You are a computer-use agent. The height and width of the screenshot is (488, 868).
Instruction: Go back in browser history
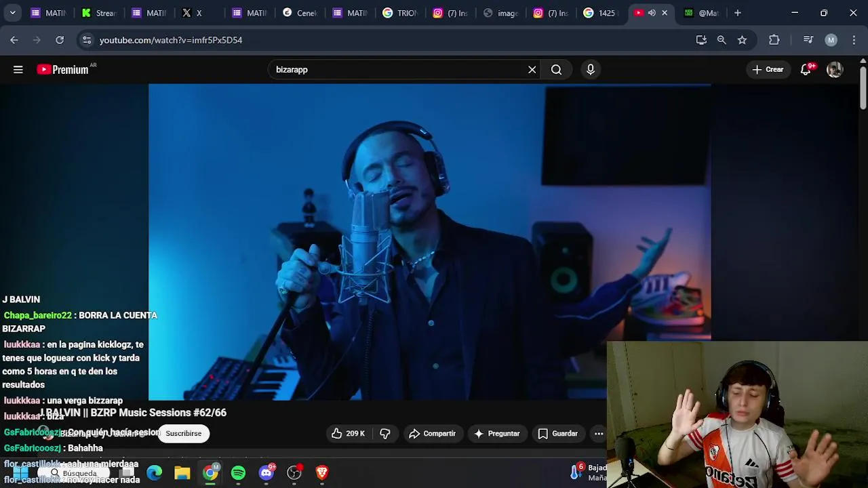point(14,40)
